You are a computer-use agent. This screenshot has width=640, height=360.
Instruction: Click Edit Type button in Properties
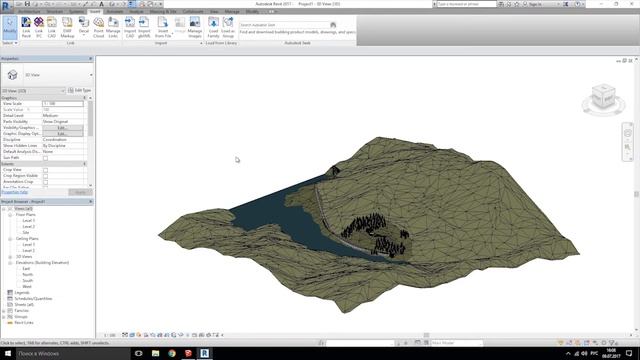pyautogui.click(x=80, y=90)
